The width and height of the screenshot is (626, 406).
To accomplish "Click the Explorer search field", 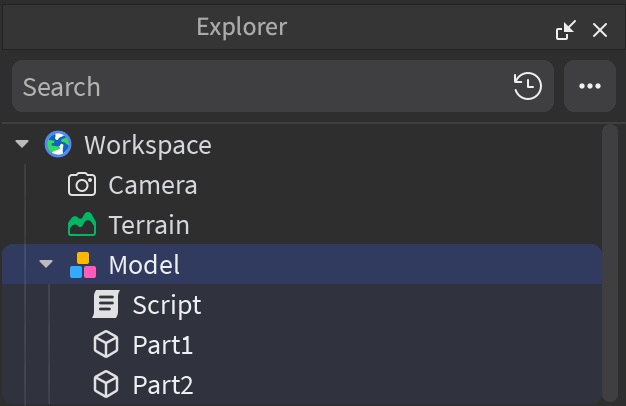I will [x=260, y=87].
